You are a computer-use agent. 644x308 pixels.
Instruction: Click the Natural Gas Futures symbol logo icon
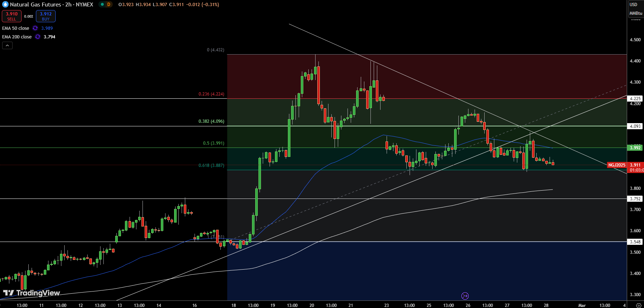pos(5,4)
